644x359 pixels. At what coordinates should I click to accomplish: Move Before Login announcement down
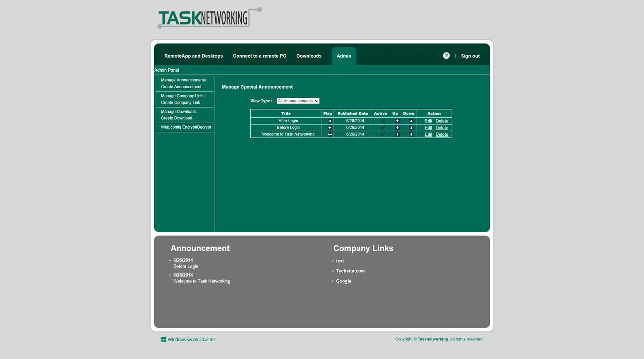[x=411, y=128]
